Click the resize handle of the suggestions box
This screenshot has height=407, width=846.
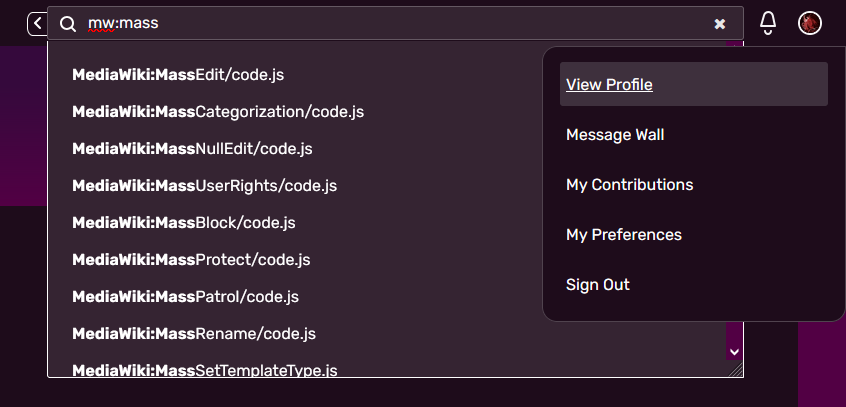pos(736,370)
